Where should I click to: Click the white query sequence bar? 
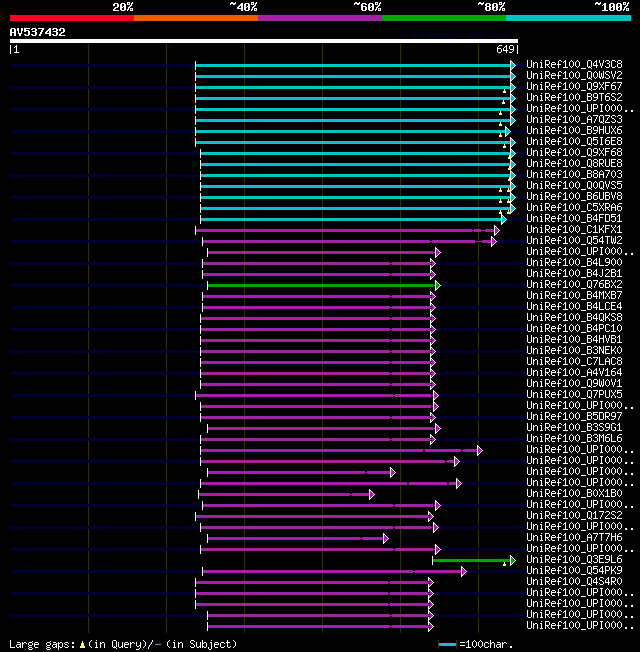(x=264, y=41)
